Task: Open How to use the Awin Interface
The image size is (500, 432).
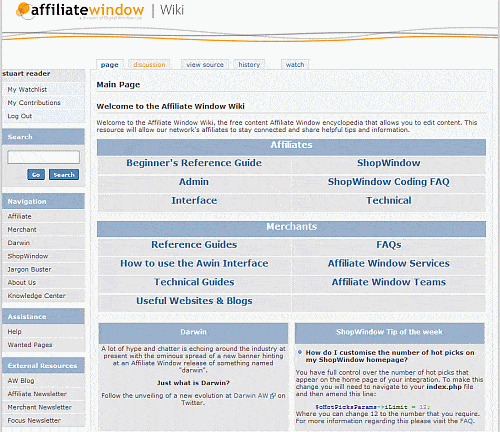Action: pyautogui.click(x=194, y=263)
